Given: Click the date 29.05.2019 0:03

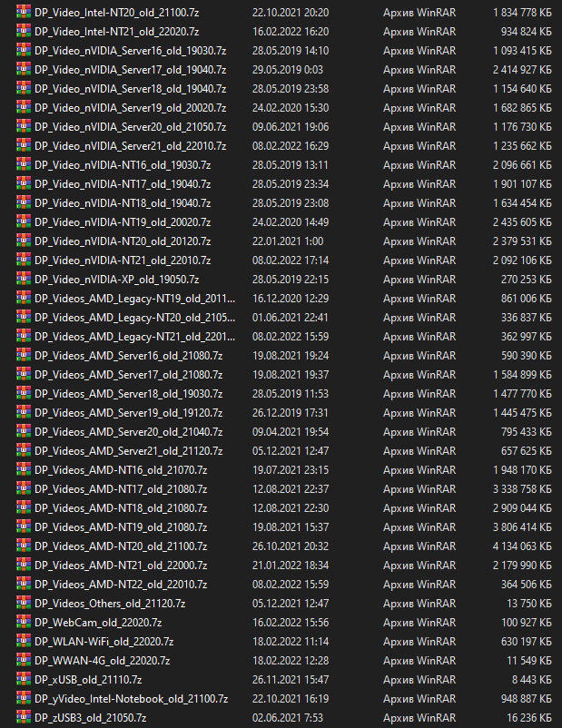Looking at the screenshot, I should click(x=288, y=70).
